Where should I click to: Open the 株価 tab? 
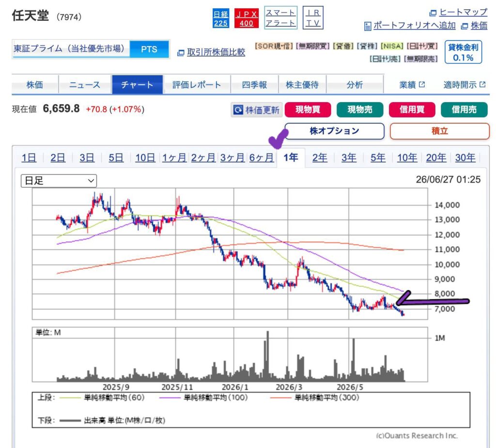(x=35, y=85)
